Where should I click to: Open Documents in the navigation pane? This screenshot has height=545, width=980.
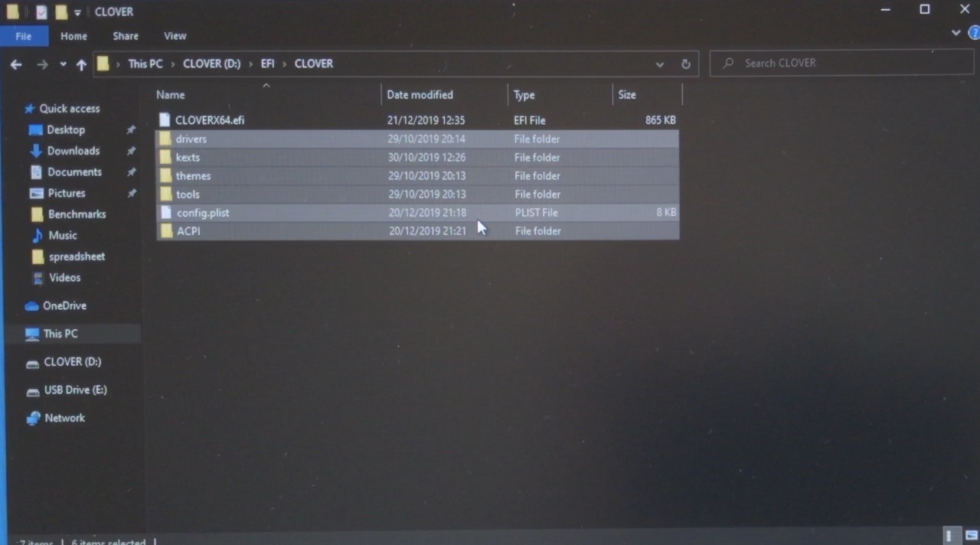pos(74,172)
